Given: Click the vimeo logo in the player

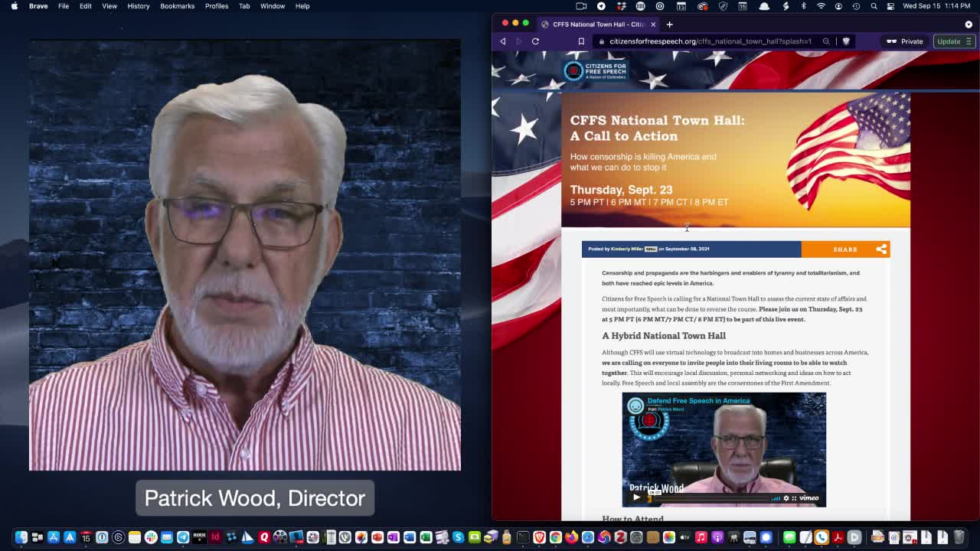Looking at the screenshot, I should (x=809, y=498).
